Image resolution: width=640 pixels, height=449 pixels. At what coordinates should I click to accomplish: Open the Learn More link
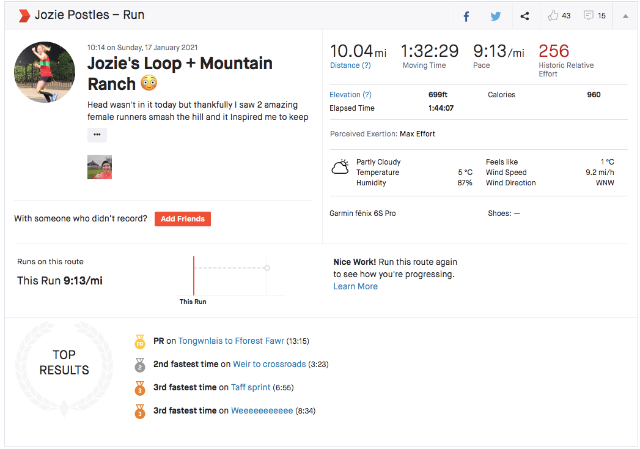coord(355,286)
